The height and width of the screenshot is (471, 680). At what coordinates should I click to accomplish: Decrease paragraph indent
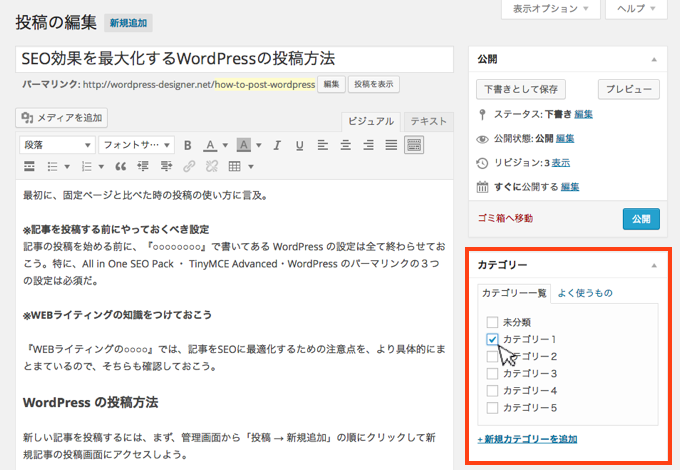pyautogui.click(x=143, y=167)
